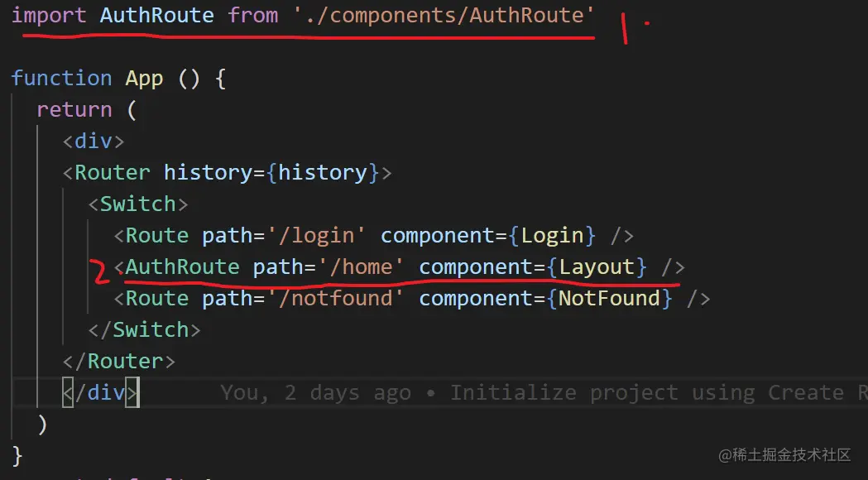Click 'AuthRoute' identifier in the import statement
The width and height of the screenshot is (868, 480).
point(156,16)
